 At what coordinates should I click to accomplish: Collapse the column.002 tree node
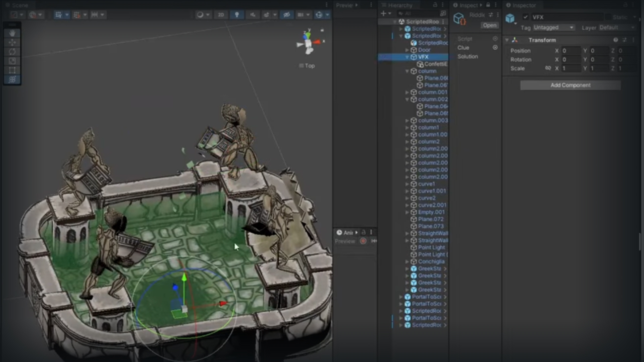tap(407, 100)
